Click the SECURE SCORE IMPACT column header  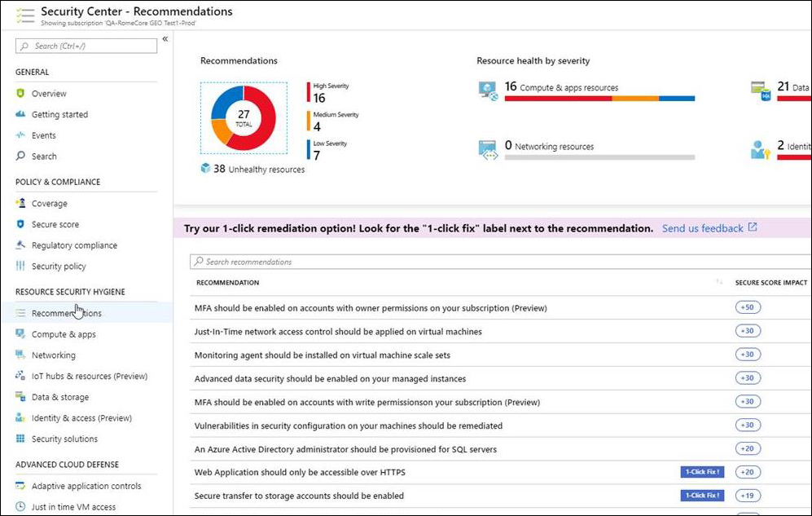[771, 282]
